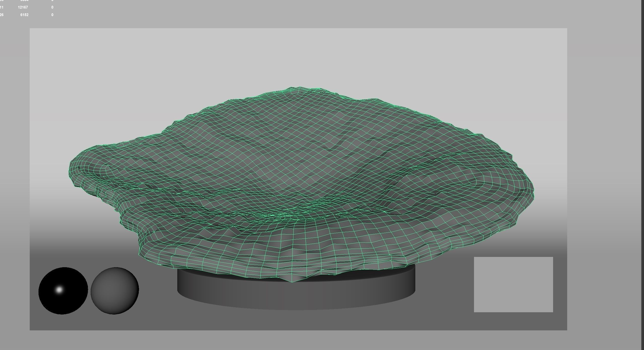Click the pointed bottom vertex above the pedestal

(292, 282)
